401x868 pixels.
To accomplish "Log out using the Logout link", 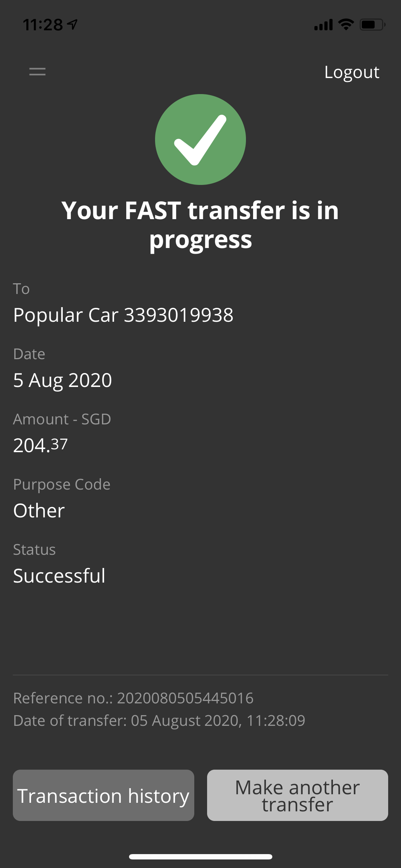I will [x=351, y=72].
